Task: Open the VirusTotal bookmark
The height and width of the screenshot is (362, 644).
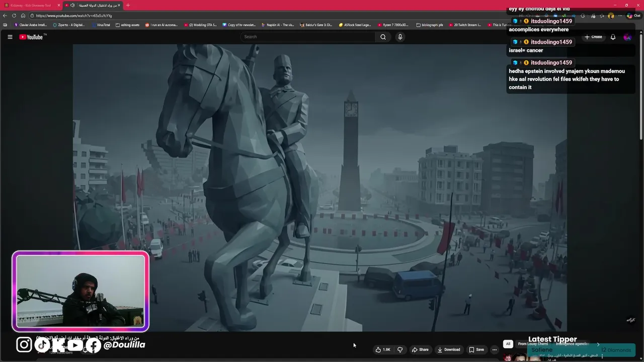Action: coord(101,25)
